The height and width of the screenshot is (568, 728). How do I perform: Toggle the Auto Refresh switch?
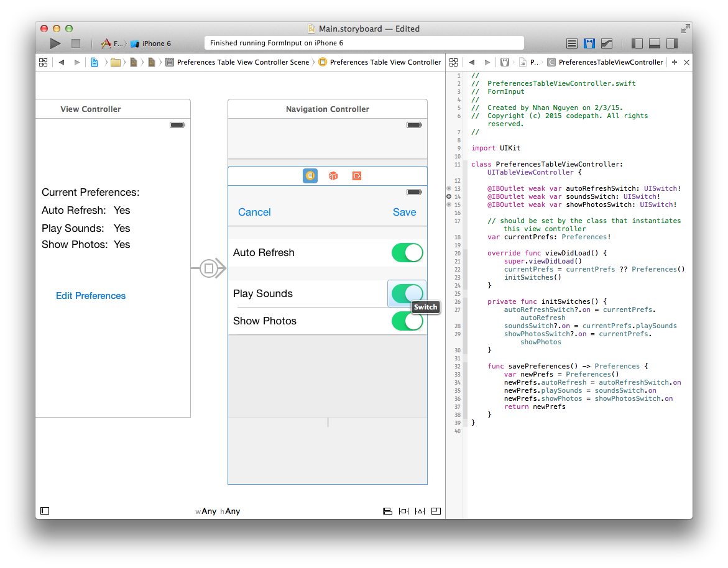coord(407,253)
